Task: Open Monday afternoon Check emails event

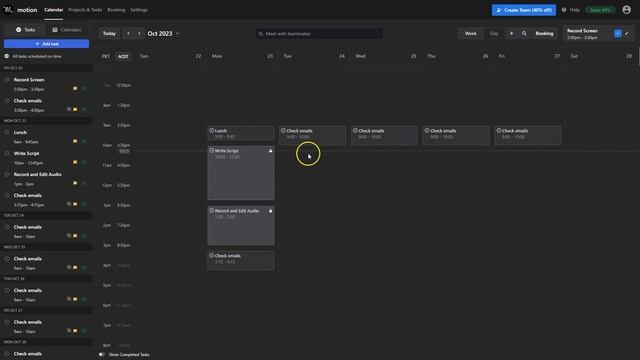Action: click(x=241, y=260)
